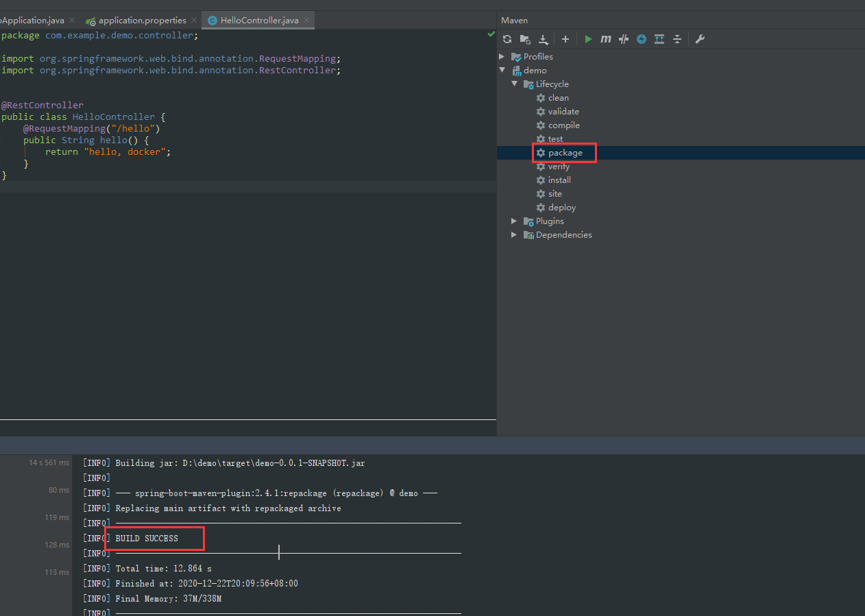Click the Dependencies library icon
Screen dimensions: 865x616
pyautogui.click(x=528, y=234)
